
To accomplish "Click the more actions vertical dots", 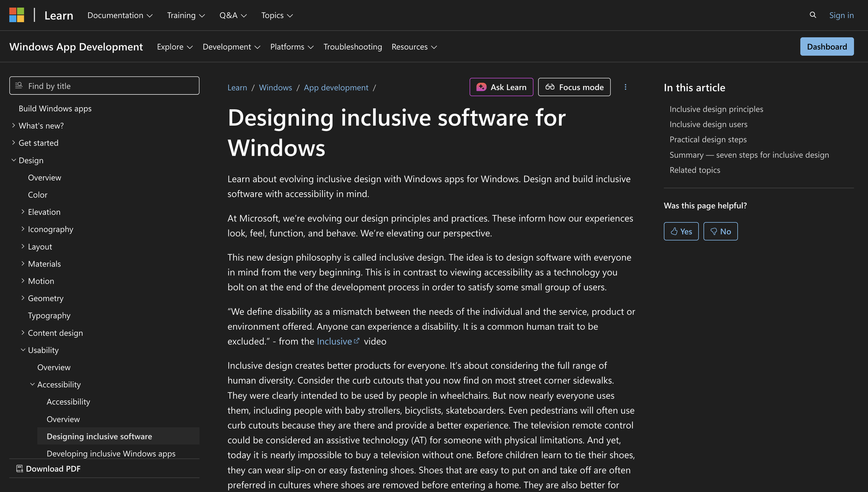I will 625,87.
